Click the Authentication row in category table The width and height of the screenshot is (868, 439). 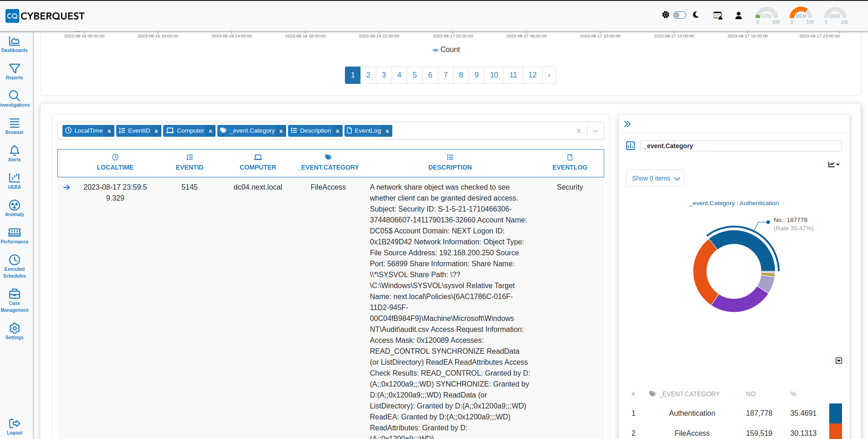(734, 413)
